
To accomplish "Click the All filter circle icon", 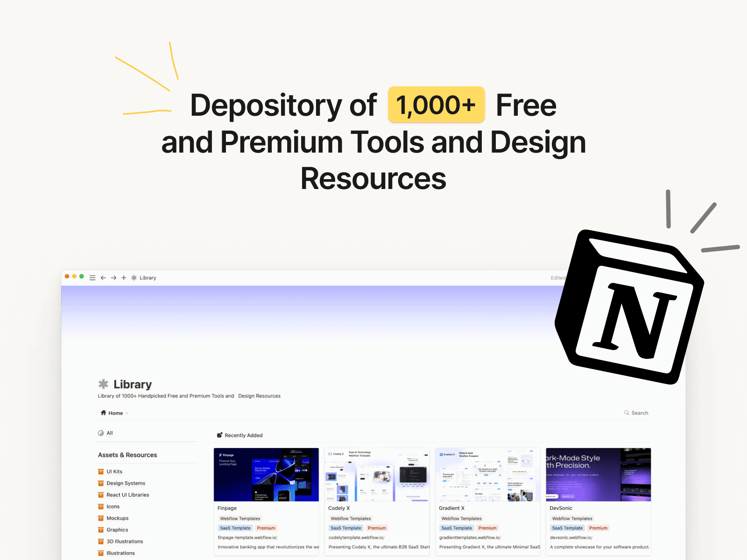I will (101, 433).
